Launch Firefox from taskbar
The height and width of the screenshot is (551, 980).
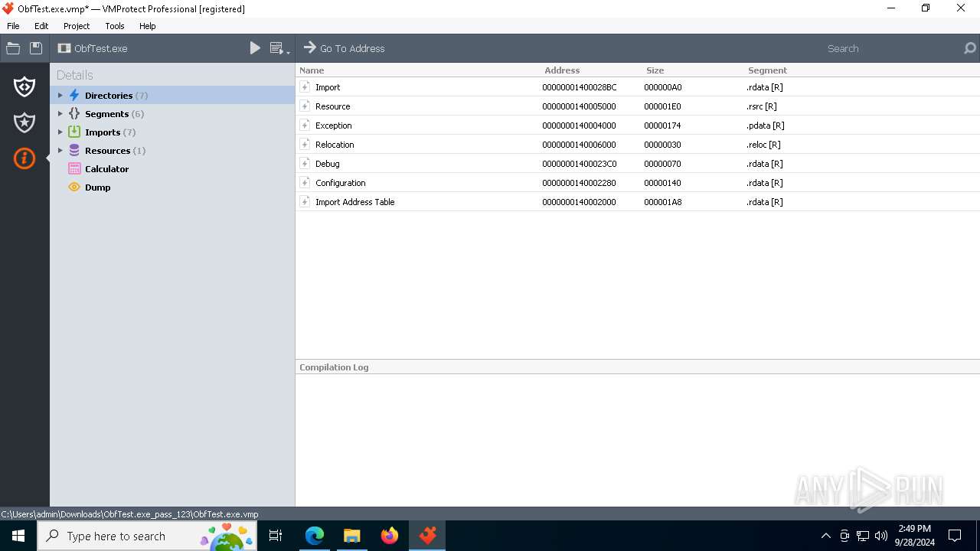390,536
